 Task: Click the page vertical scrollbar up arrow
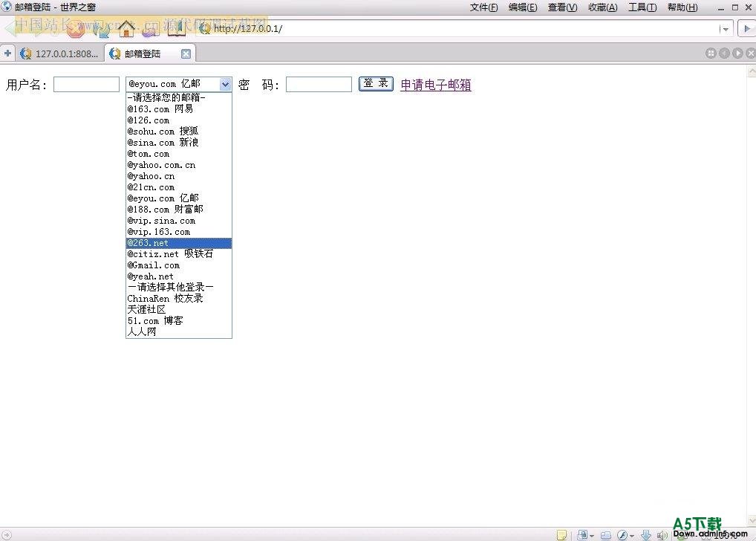[752, 71]
